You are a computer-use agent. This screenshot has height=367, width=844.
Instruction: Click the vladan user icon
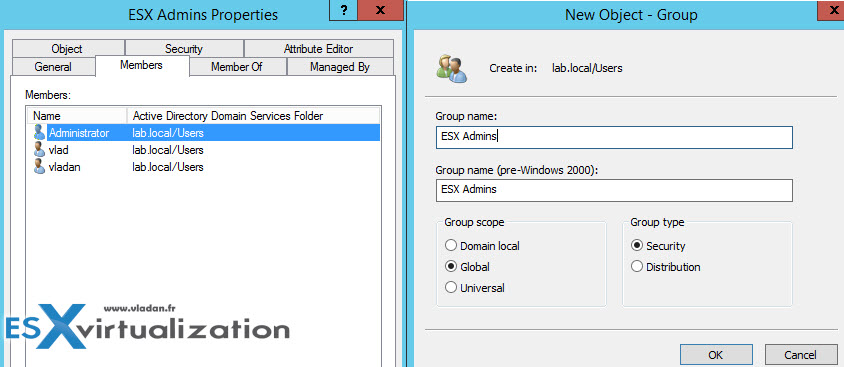[x=39, y=167]
